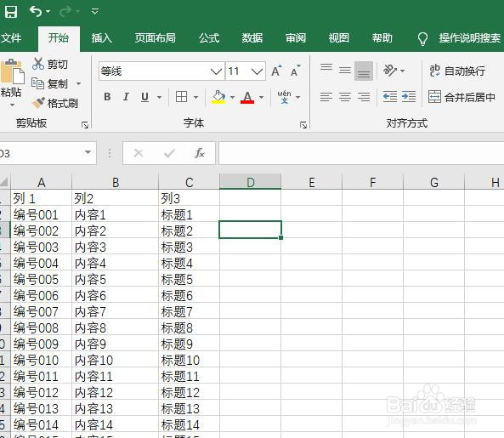
Task: Click the 剪切 scissors button
Action: [x=50, y=65]
